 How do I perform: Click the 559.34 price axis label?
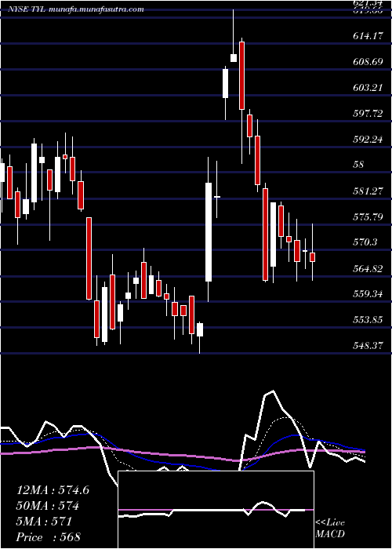(x=369, y=294)
